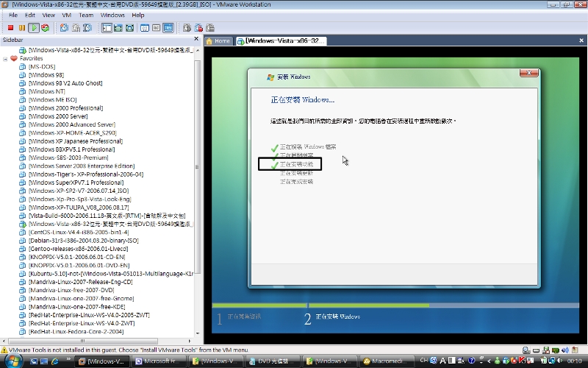Take a snapshot using the toolbar icon
This screenshot has width=588, height=368.
tap(64, 28)
